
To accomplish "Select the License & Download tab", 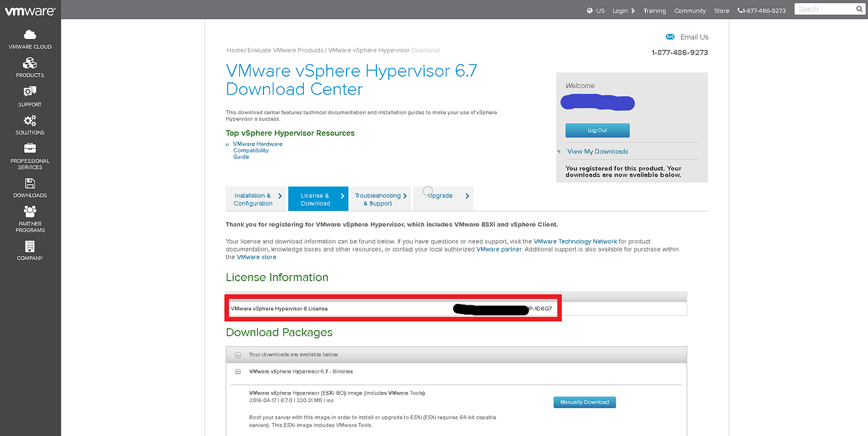I will point(318,199).
